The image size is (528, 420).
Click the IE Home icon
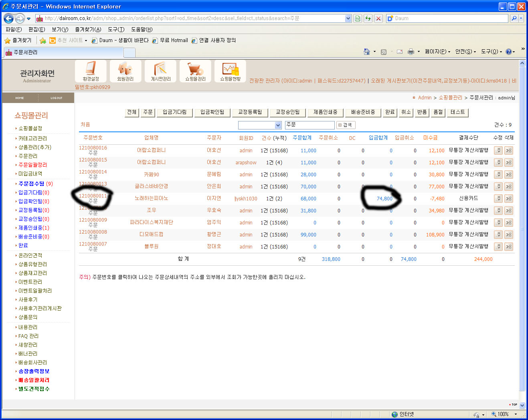(x=366, y=52)
